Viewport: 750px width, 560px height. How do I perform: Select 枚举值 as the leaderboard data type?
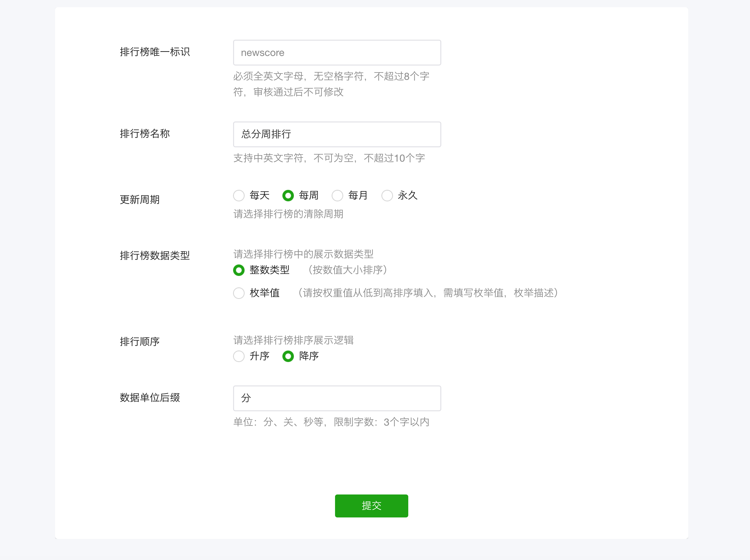[x=239, y=293]
